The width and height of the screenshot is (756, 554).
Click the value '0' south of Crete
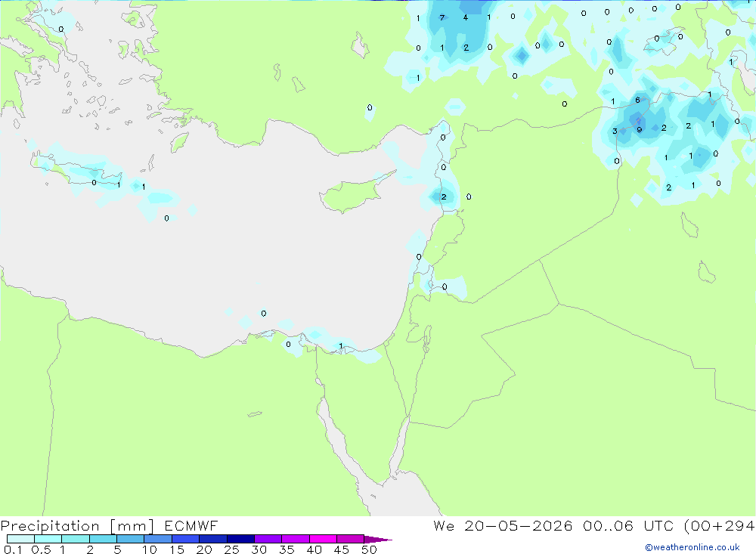point(166,218)
